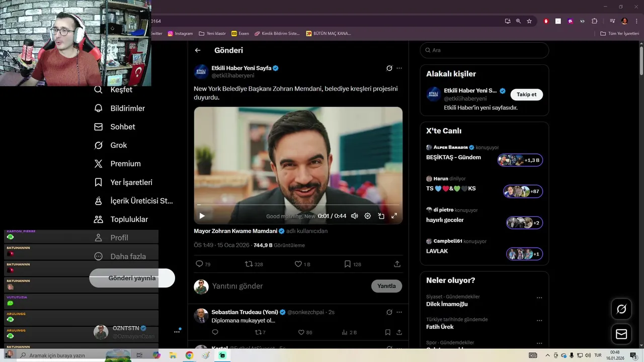
Task: Open video settings gear icon
Action: tap(368, 216)
